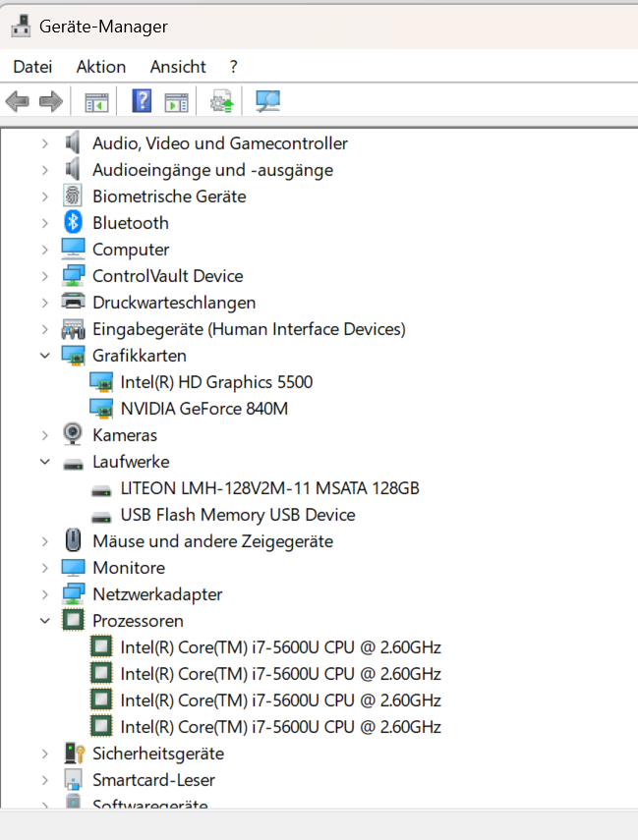The height and width of the screenshot is (840, 638).
Task: Toggle the action pane toolbar icon
Action: [176, 102]
